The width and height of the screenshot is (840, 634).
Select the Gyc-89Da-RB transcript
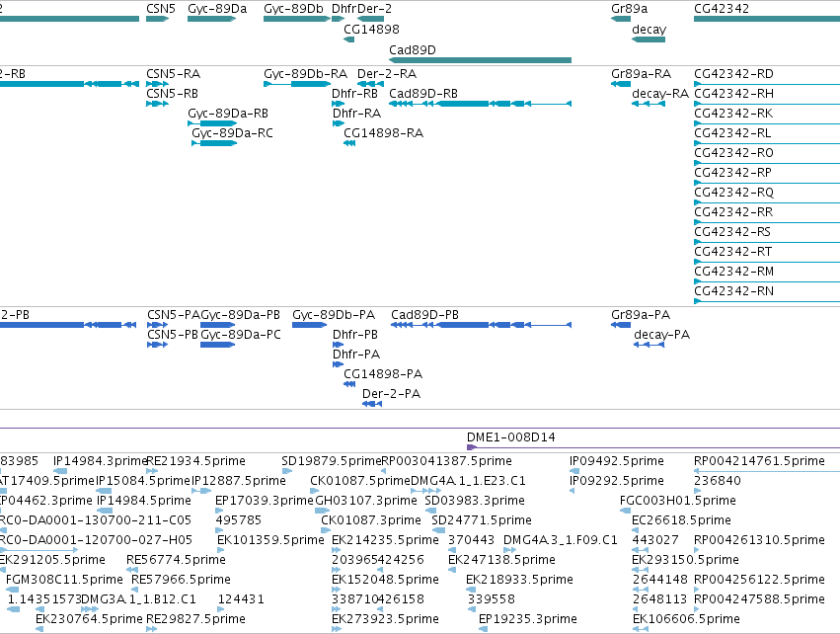coord(212,123)
